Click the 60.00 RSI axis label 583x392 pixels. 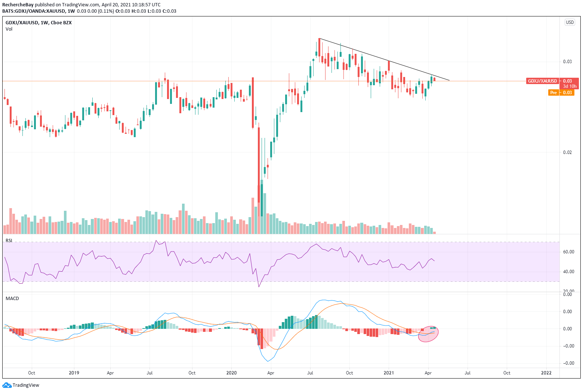pyautogui.click(x=568, y=252)
